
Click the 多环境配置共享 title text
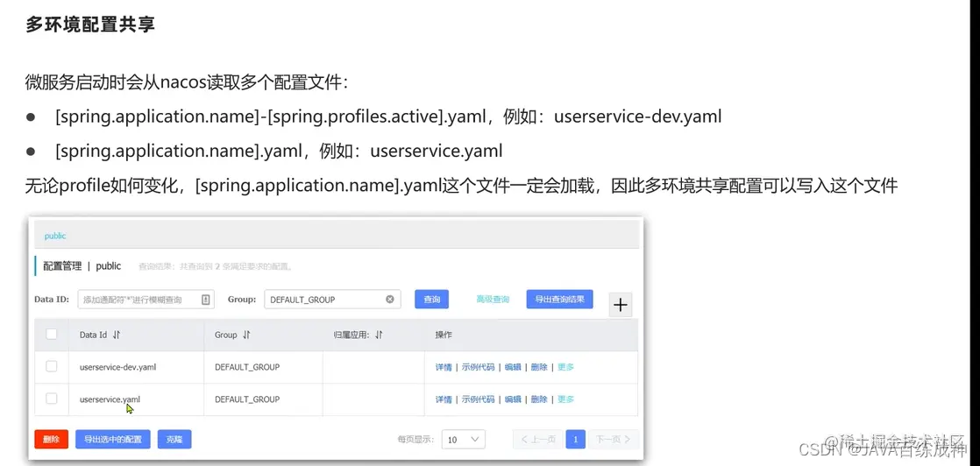tap(90, 25)
